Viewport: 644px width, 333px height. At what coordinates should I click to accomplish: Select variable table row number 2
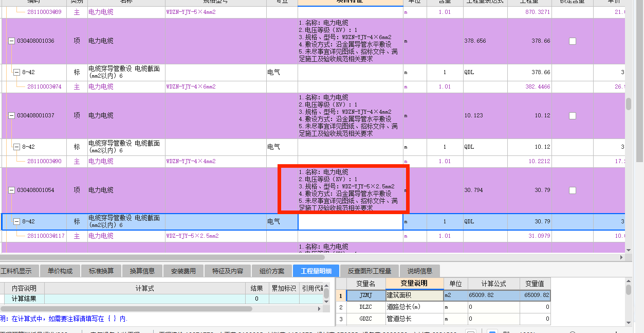341,307
